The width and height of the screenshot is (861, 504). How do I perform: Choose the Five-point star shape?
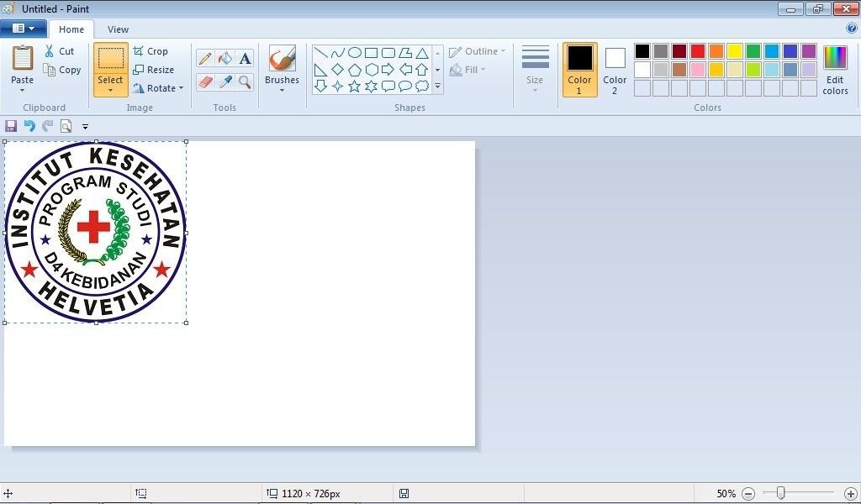[355, 87]
